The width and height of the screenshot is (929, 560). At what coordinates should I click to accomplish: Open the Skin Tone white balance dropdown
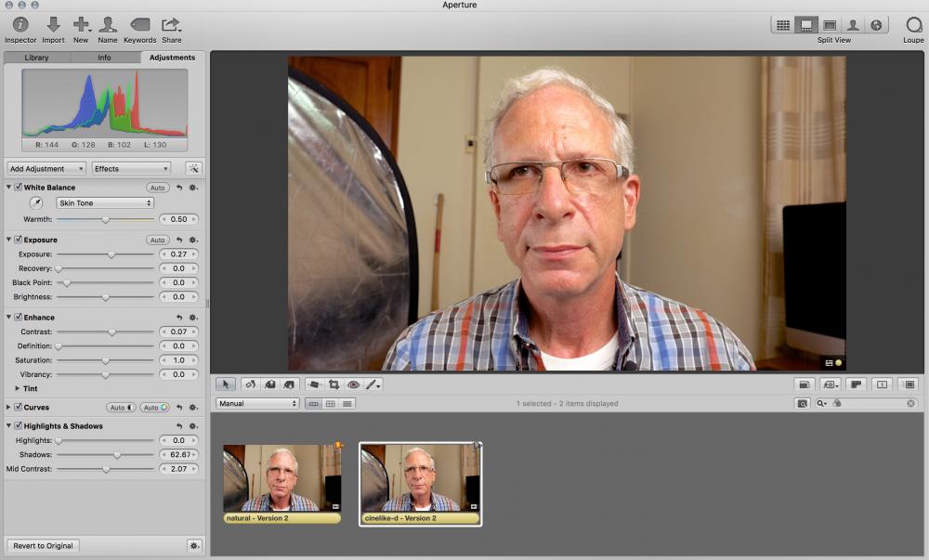[104, 202]
